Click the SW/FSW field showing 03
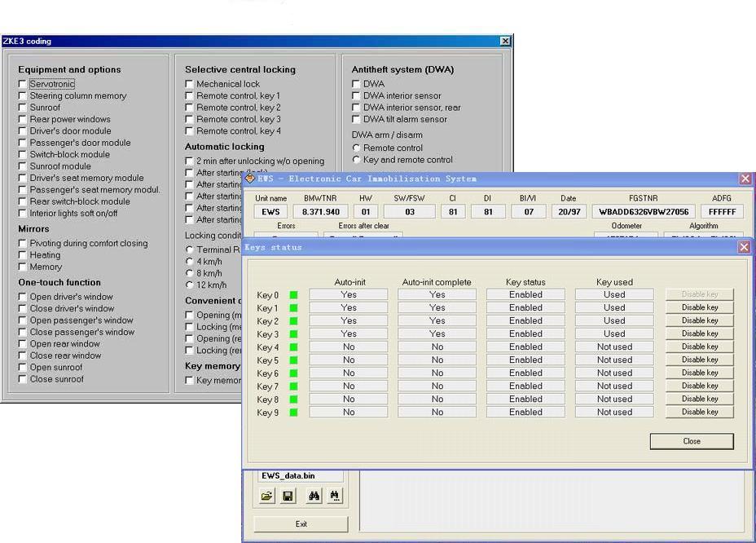Viewport: 756px width, 543px height. [x=410, y=211]
